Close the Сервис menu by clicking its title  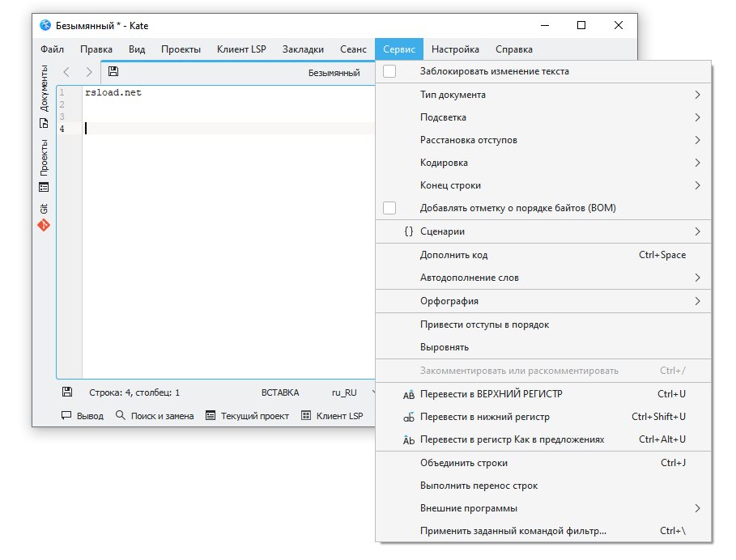coord(399,49)
